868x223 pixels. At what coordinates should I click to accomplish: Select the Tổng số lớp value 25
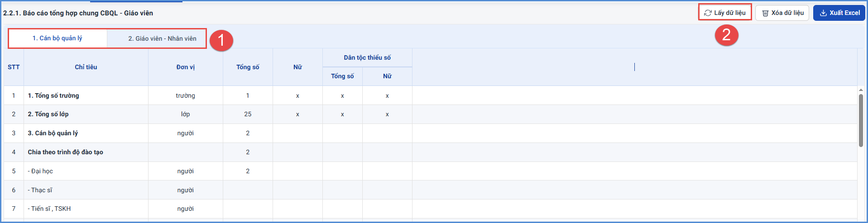point(248,114)
